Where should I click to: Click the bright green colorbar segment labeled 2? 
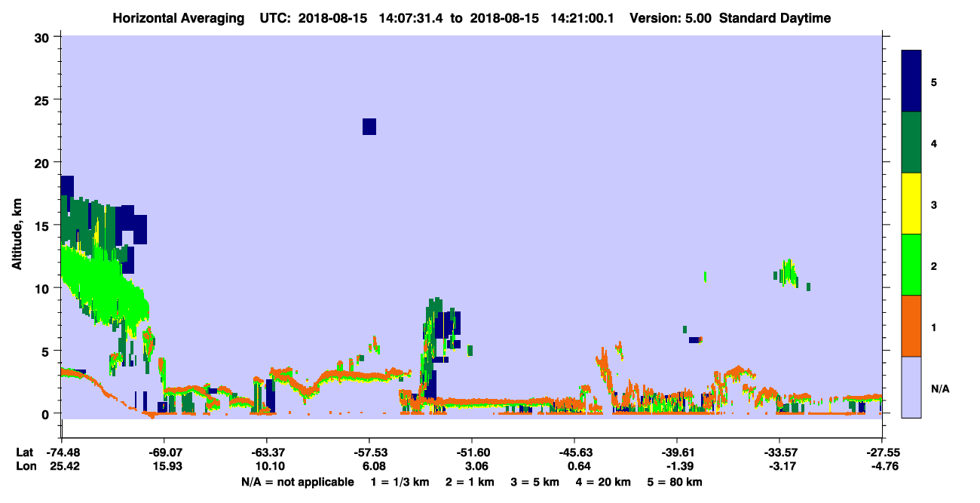pyautogui.click(x=912, y=265)
